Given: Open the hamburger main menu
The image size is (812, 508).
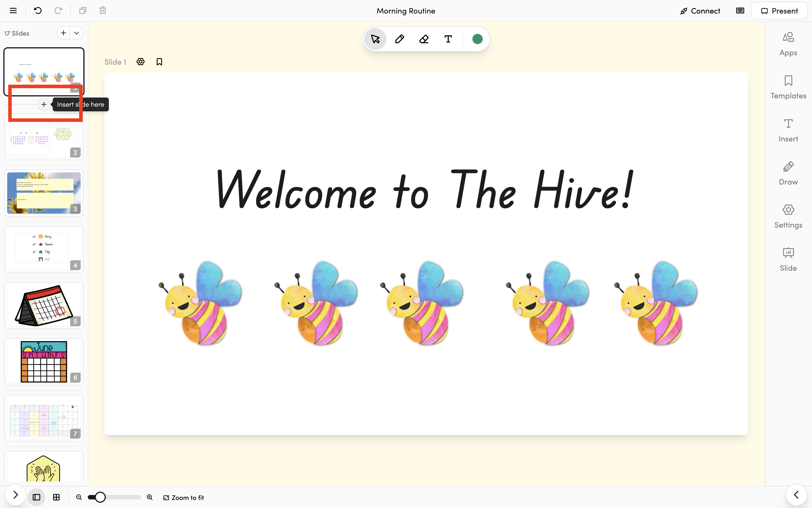Looking at the screenshot, I should pos(13,10).
